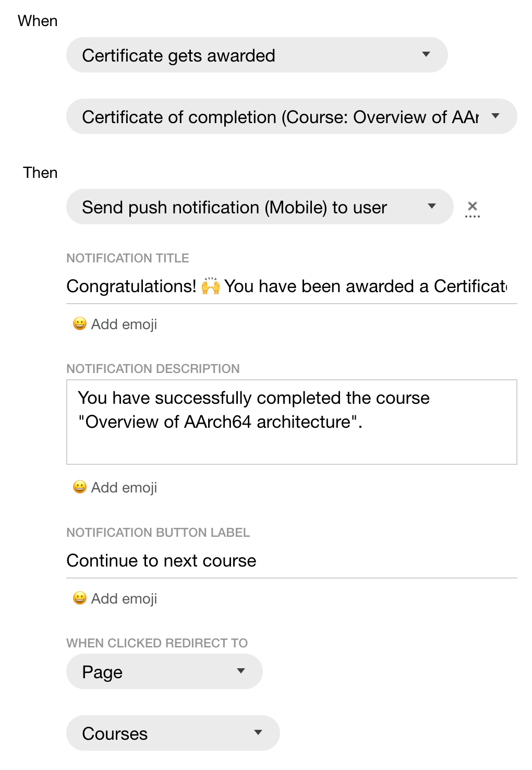Click 'Add emoji' text below notification description

tap(124, 488)
